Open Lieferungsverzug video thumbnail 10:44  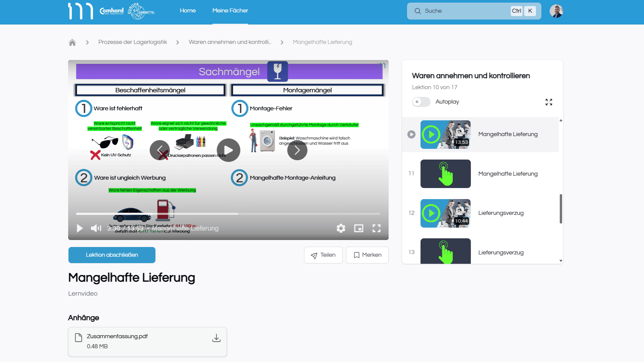[x=445, y=213]
